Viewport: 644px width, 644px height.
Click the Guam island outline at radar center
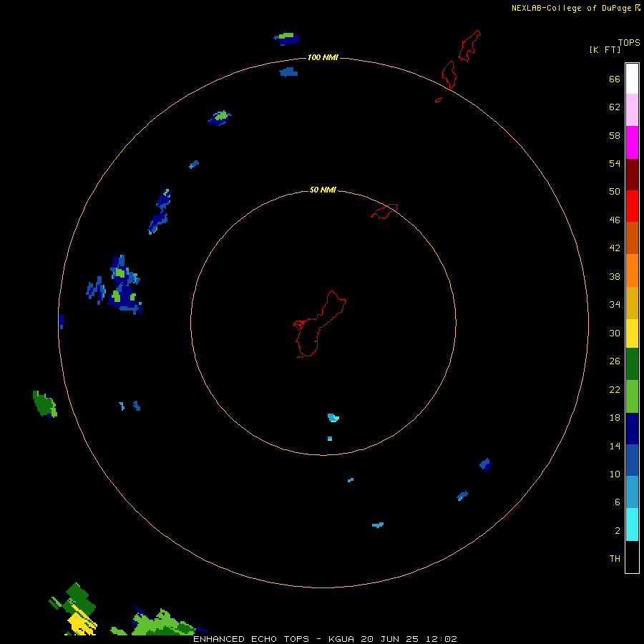coord(320,324)
